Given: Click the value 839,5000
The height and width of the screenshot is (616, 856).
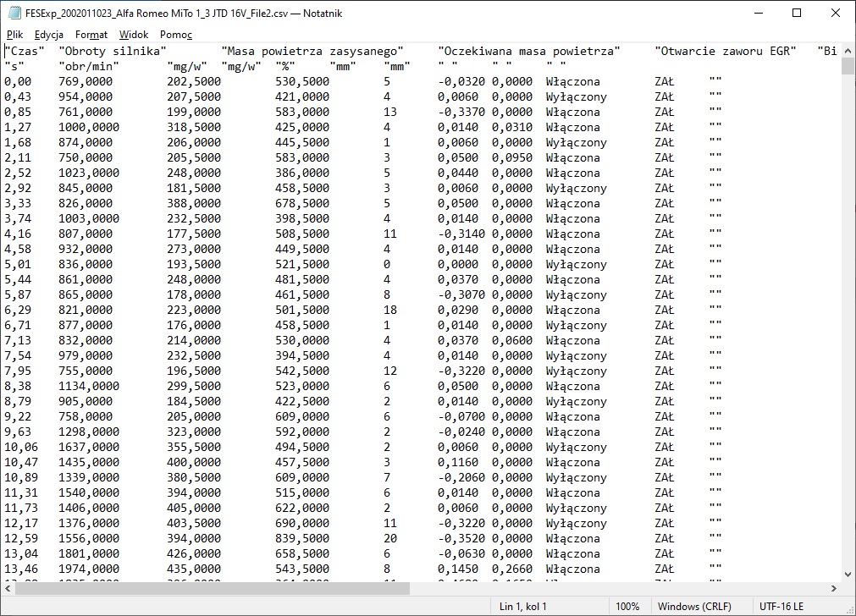Looking at the screenshot, I should coord(302,538).
